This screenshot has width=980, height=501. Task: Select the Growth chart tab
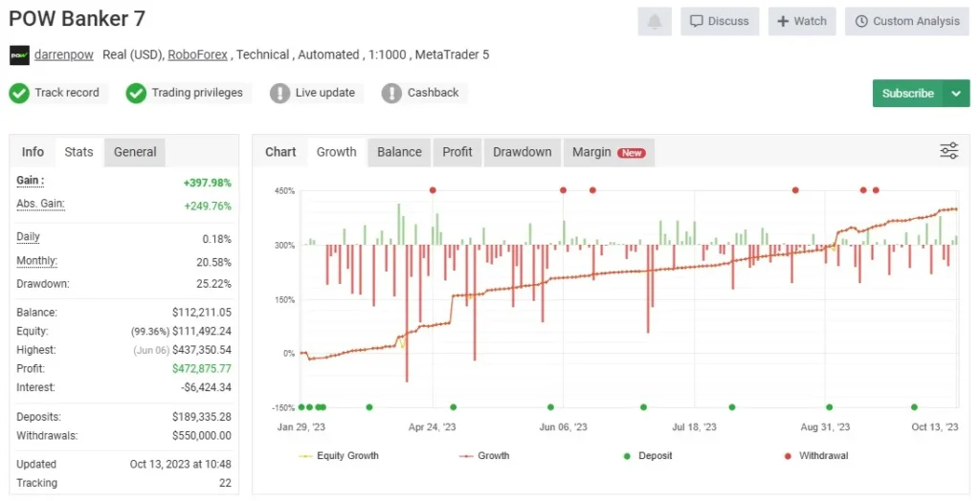336,152
